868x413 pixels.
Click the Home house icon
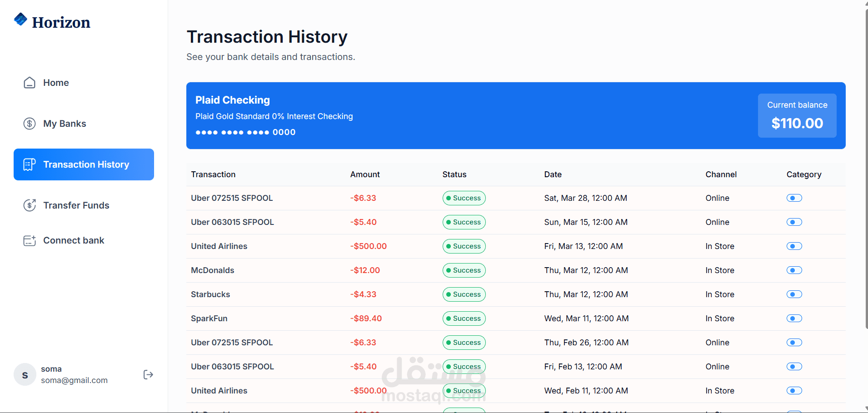tap(30, 83)
